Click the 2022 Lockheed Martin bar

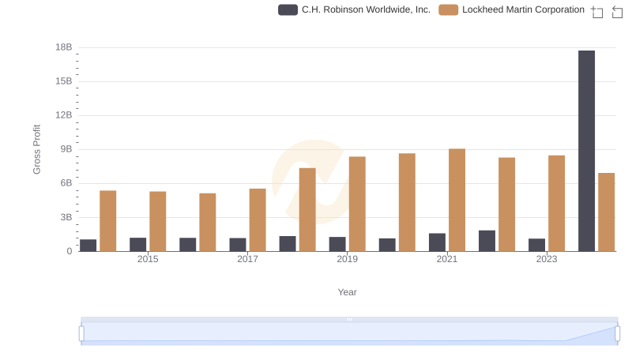tap(506, 205)
